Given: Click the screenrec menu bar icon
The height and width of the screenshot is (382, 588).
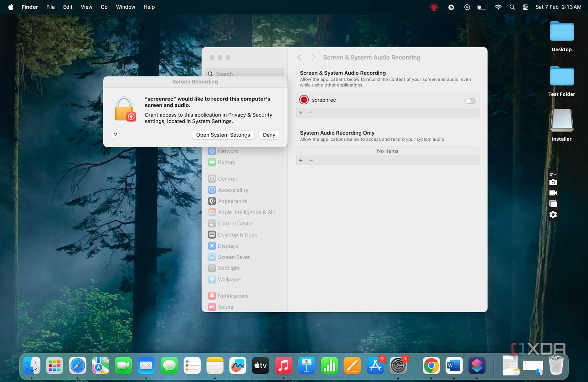Looking at the screenshot, I should (434, 7).
